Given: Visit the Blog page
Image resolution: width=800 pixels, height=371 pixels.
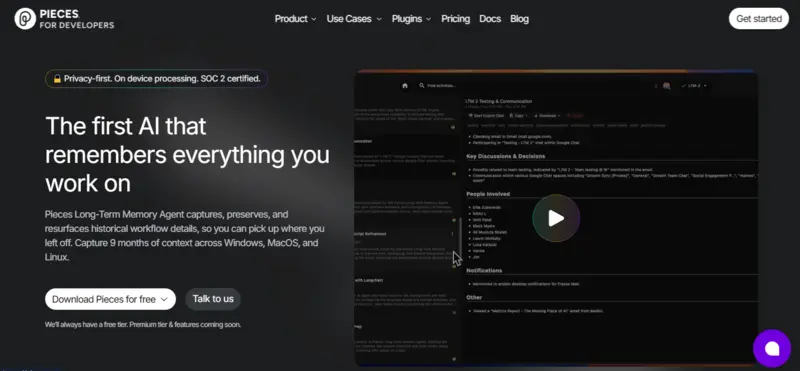Looking at the screenshot, I should tap(519, 19).
